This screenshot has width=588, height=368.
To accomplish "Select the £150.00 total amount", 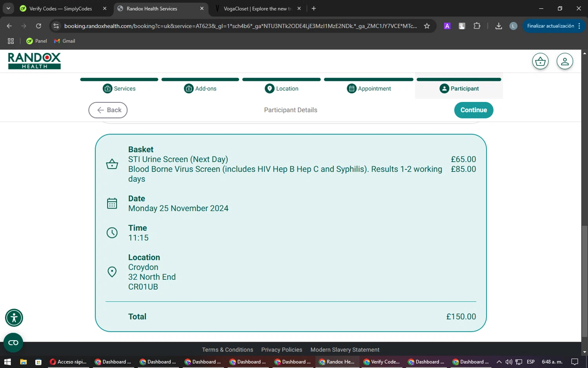I will (x=461, y=317).
